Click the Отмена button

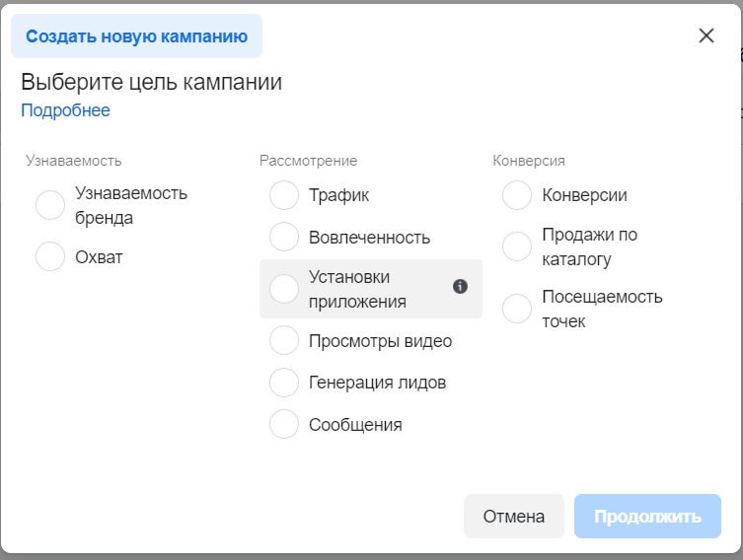pos(514,516)
